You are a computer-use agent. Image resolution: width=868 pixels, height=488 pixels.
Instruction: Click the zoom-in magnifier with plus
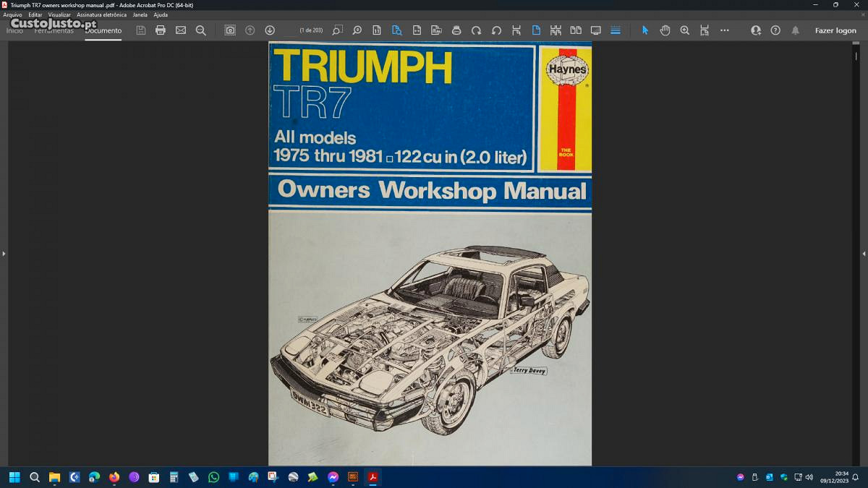pos(684,30)
